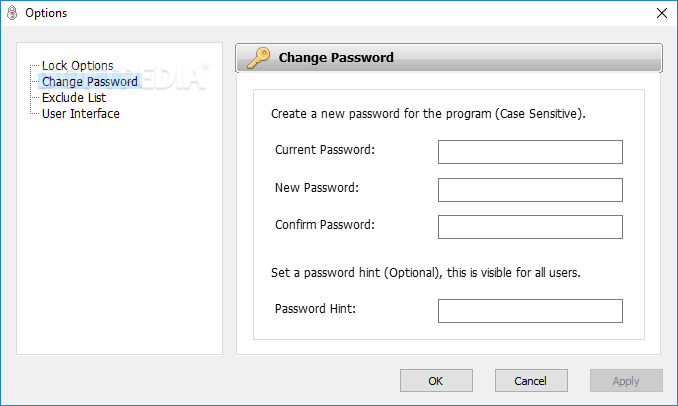Cancel the options dialog
The width and height of the screenshot is (678, 406).
pyautogui.click(x=530, y=381)
